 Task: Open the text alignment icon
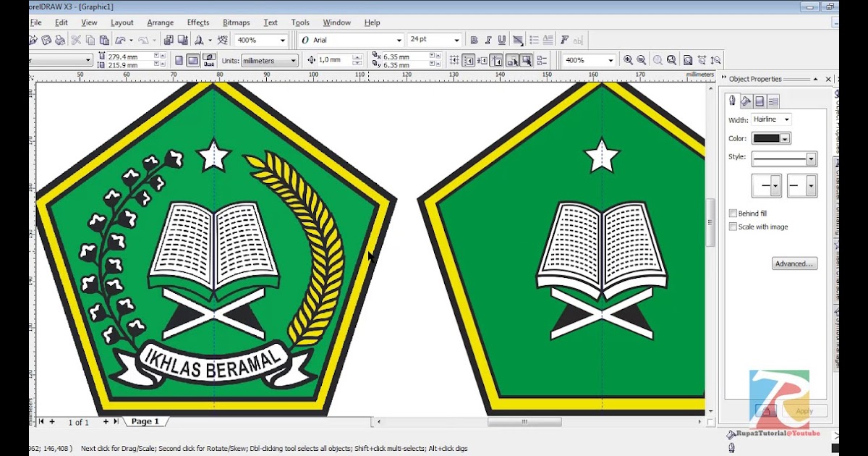point(518,41)
